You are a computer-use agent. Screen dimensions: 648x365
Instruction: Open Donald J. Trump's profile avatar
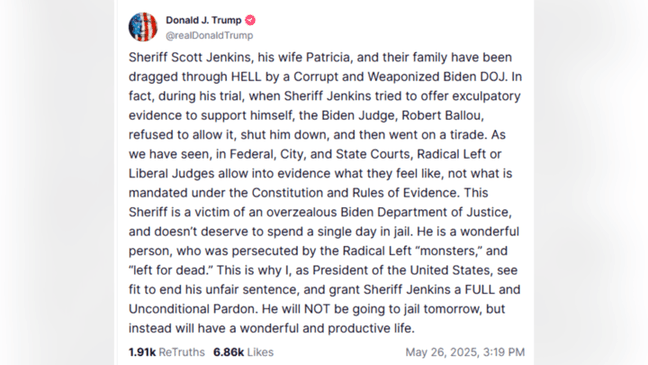pyautogui.click(x=143, y=27)
